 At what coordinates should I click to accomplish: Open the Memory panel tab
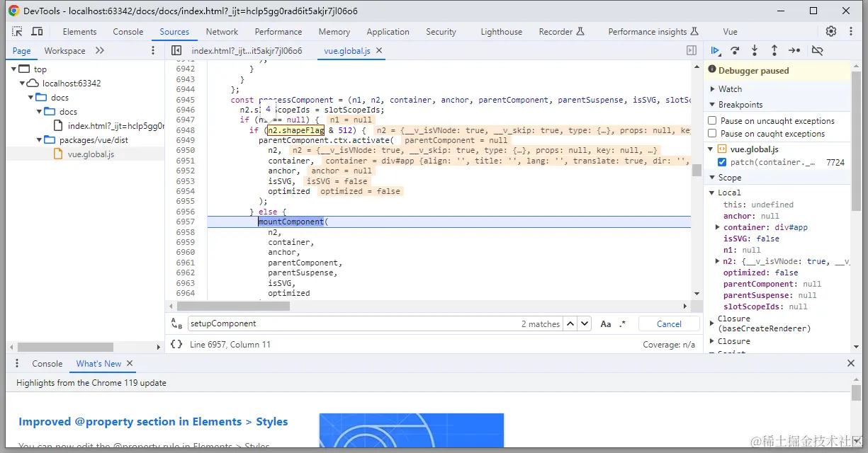coord(334,32)
